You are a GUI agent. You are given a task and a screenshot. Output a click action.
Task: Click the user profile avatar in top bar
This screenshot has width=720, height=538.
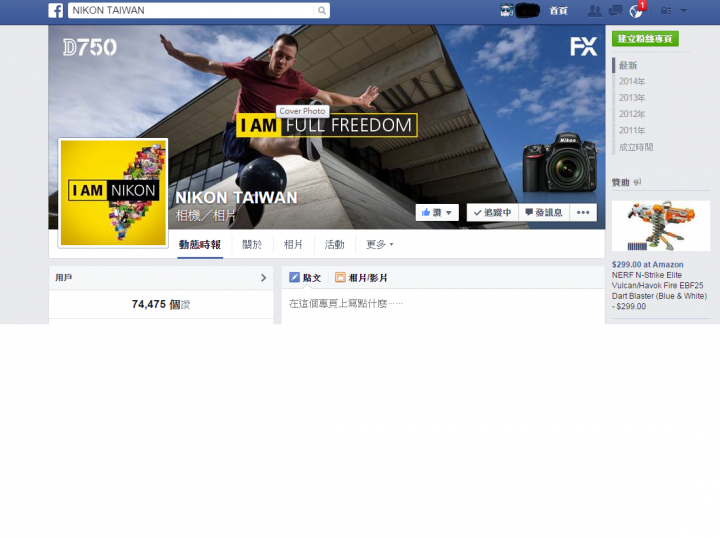coord(506,10)
